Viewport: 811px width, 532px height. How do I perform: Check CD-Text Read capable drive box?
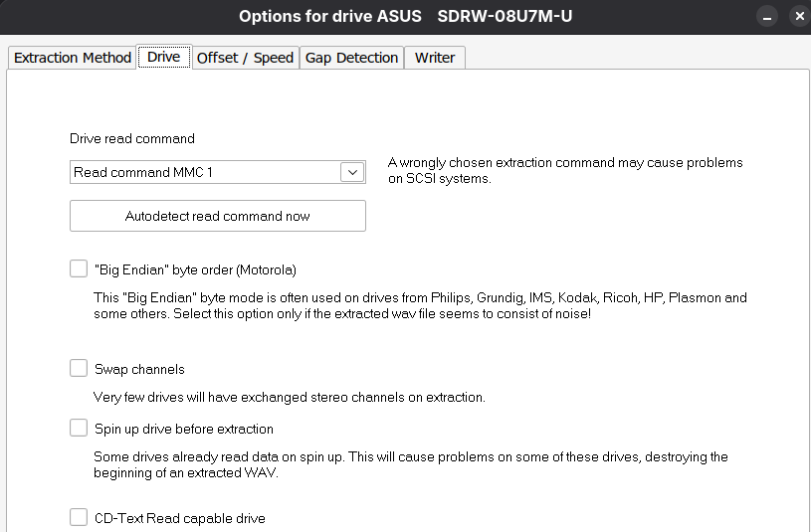coord(79,517)
